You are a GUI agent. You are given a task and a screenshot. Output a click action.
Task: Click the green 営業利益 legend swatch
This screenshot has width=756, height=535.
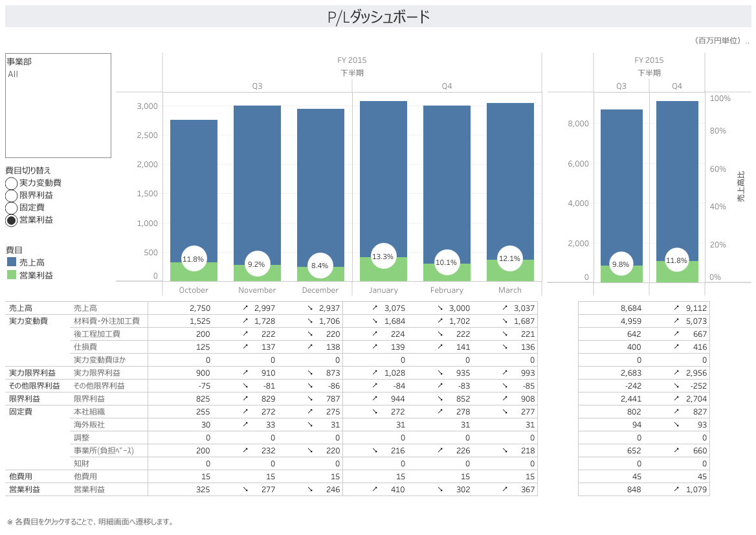(12, 275)
